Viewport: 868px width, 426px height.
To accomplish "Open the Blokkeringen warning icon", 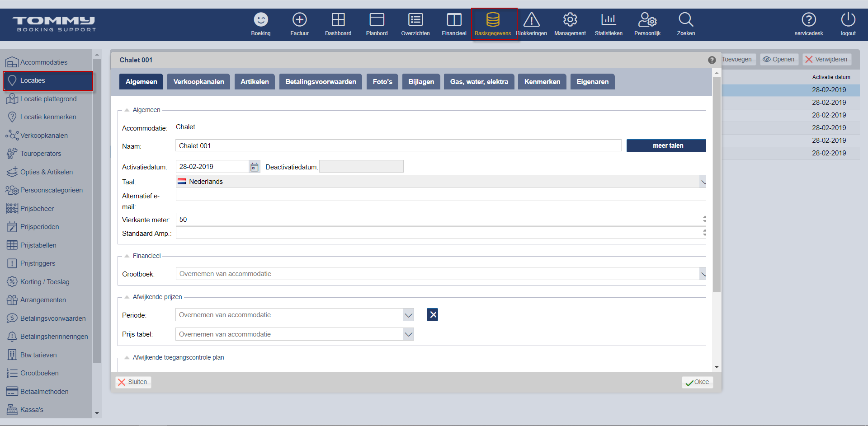I will [x=532, y=20].
